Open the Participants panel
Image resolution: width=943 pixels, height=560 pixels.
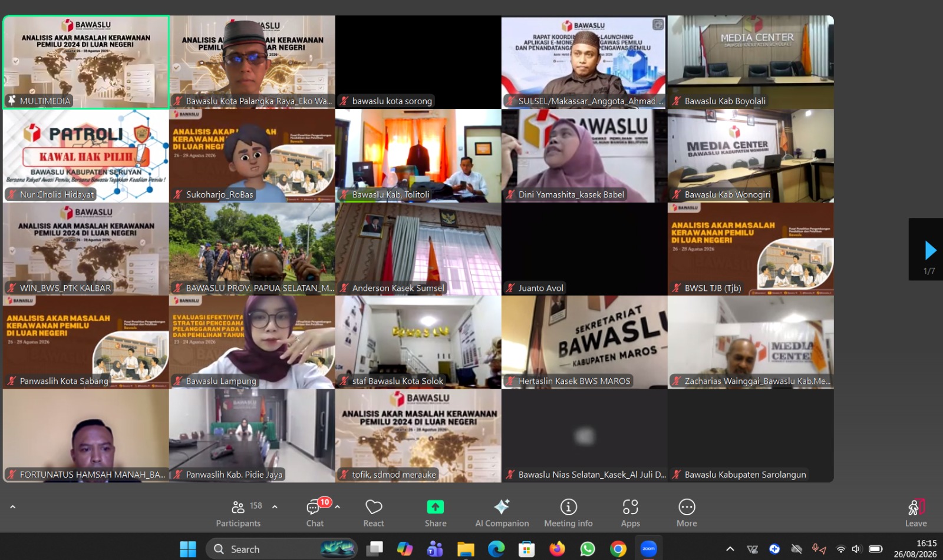click(238, 513)
